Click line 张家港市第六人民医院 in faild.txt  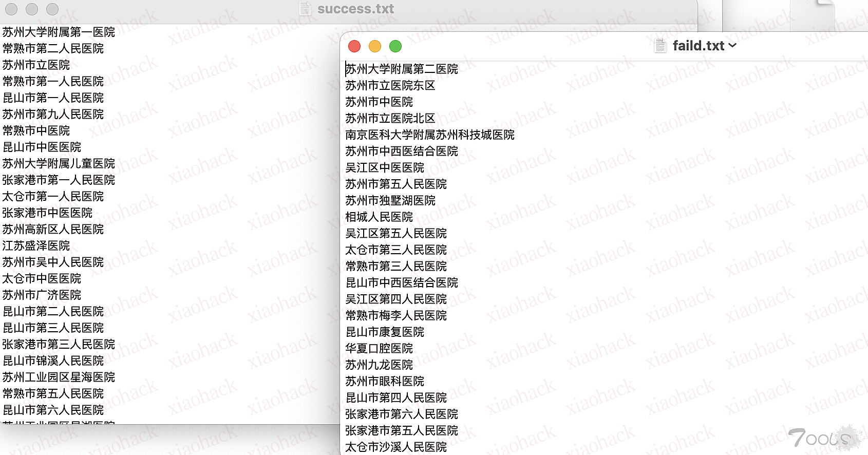[402, 414]
